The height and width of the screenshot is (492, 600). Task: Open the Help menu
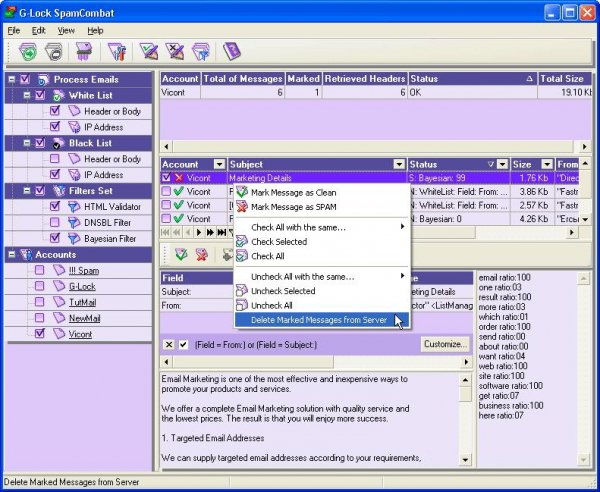(x=95, y=30)
